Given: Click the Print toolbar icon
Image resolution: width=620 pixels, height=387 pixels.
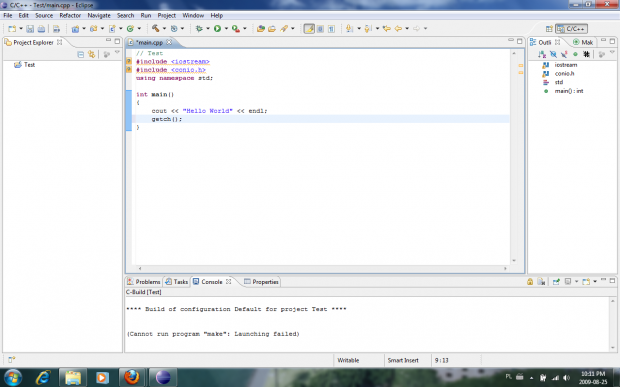Looking at the screenshot, I should [41, 28].
